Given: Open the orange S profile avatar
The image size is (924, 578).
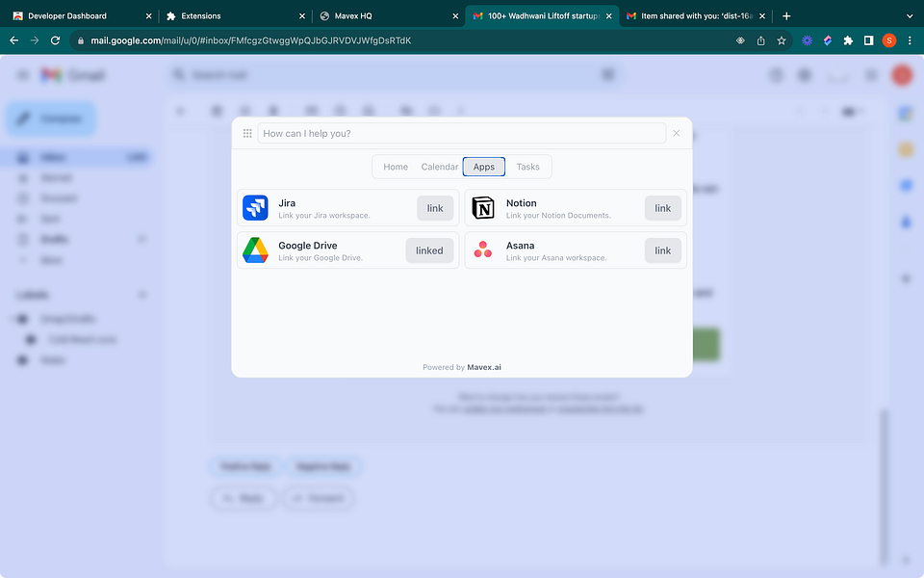Looking at the screenshot, I should coord(889,40).
